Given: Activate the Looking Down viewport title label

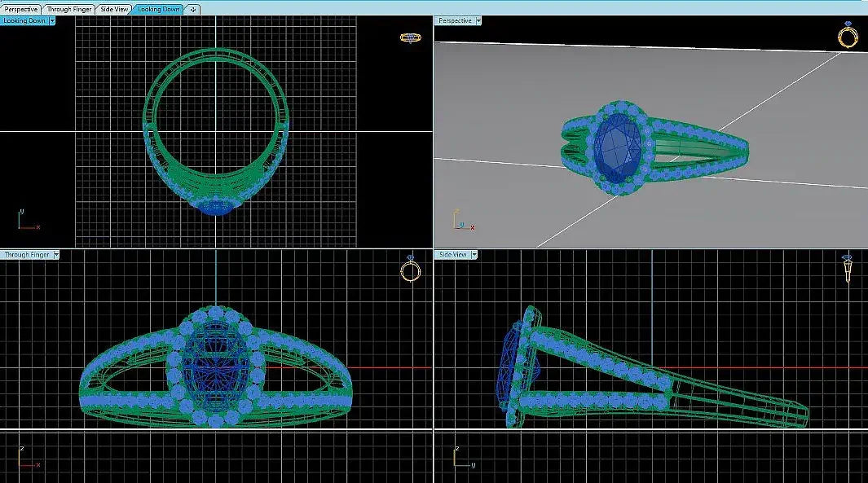Looking at the screenshot, I should click(24, 20).
